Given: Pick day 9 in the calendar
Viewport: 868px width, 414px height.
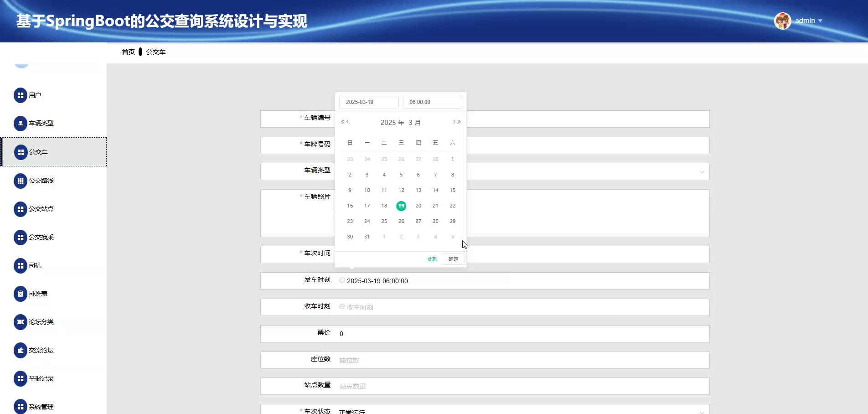Looking at the screenshot, I should 350,190.
